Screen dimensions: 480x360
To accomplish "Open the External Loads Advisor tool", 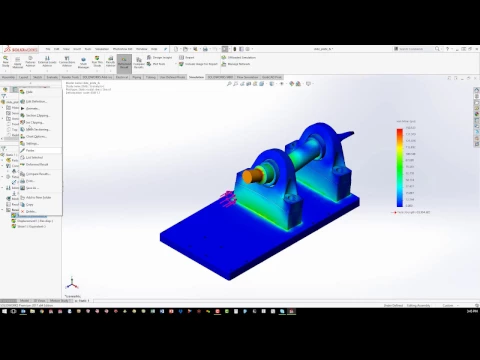I will tap(47, 61).
